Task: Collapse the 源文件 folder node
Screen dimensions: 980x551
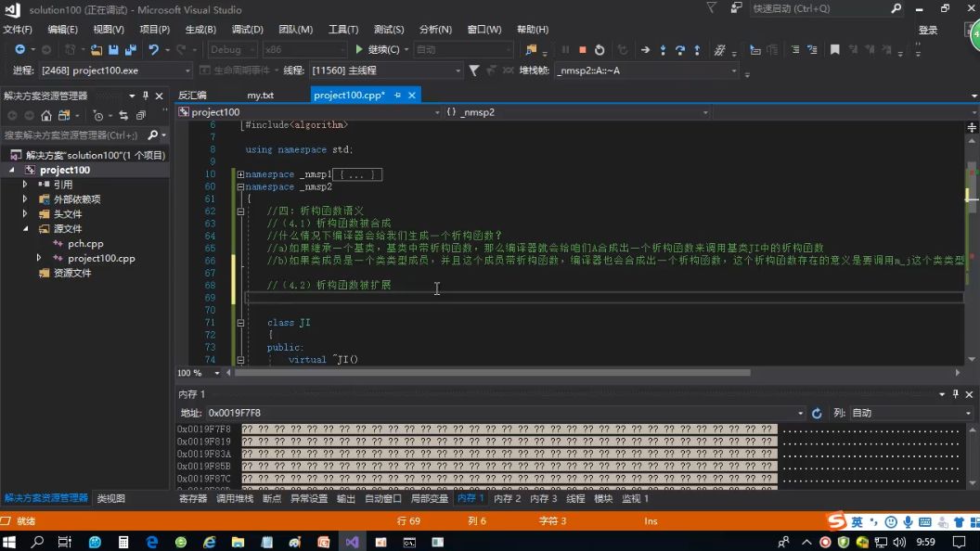Action: tap(25, 228)
